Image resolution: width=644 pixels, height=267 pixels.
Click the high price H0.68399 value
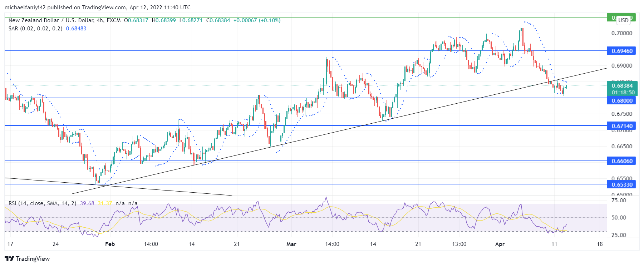pos(164,20)
